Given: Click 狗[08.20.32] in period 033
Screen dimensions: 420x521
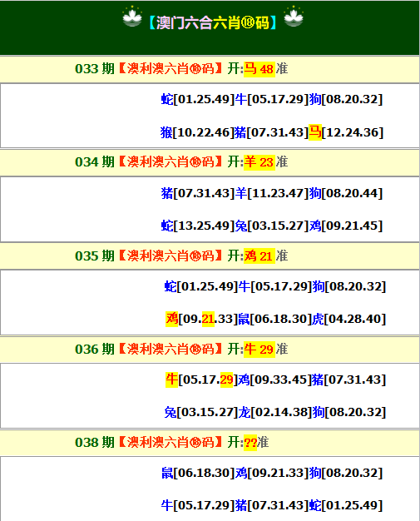Looking at the screenshot, I should pyautogui.click(x=346, y=99).
